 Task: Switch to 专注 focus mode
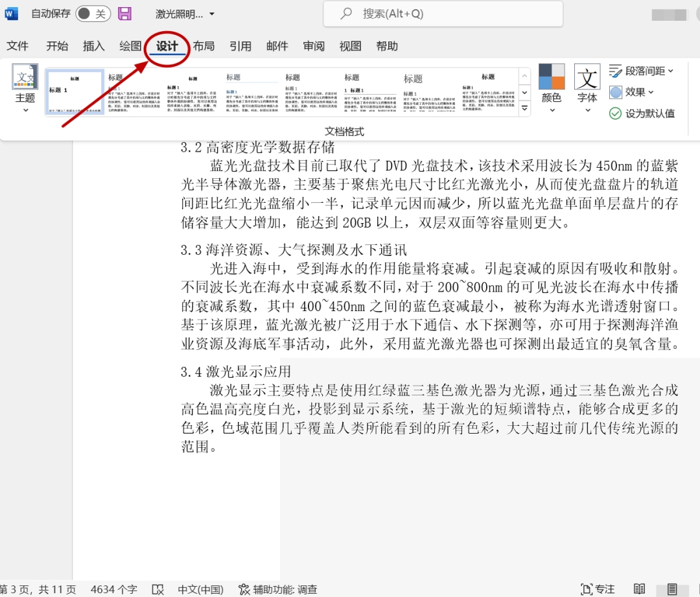[x=598, y=589]
